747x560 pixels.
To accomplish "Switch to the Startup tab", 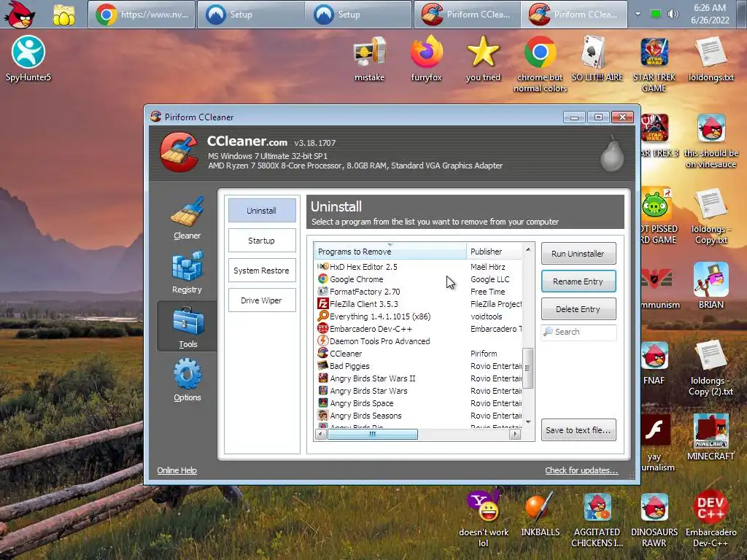I will point(262,241).
